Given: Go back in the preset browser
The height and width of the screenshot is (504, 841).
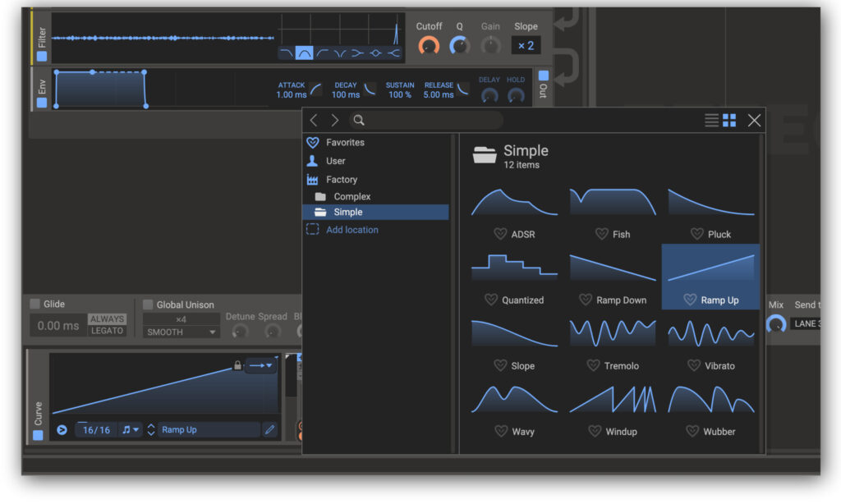Looking at the screenshot, I should pos(314,120).
